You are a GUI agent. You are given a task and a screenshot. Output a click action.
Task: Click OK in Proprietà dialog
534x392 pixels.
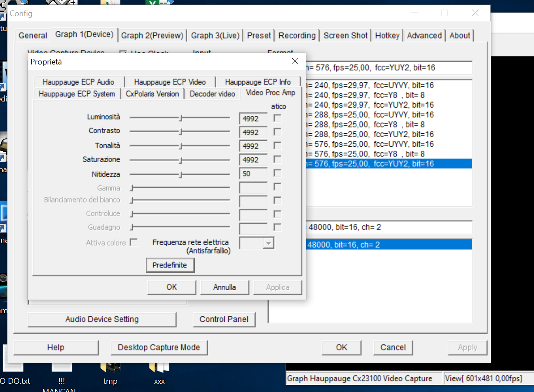[172, 287]
